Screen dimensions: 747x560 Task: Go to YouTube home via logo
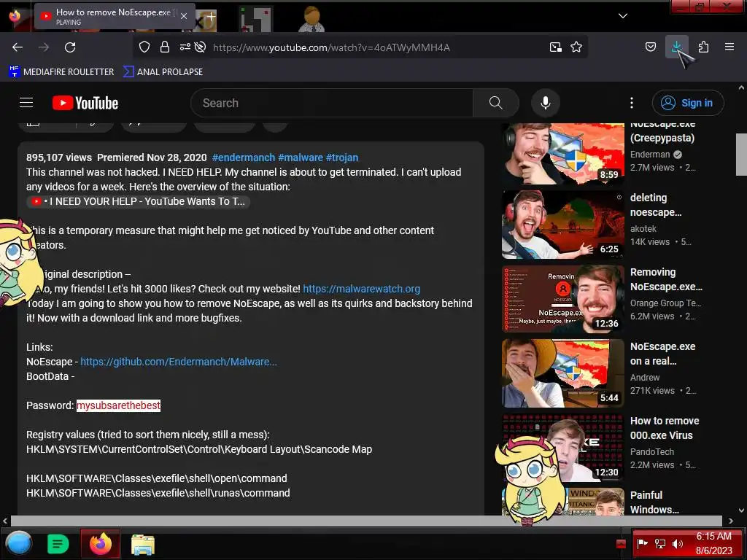pyautogui.click(x=85, y=103)
